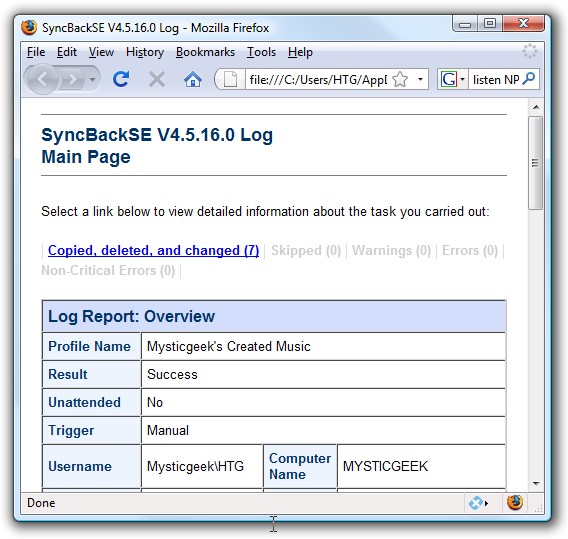Open the Tools menu
This screenshot has height=539, width=568.
coord(261,52)
